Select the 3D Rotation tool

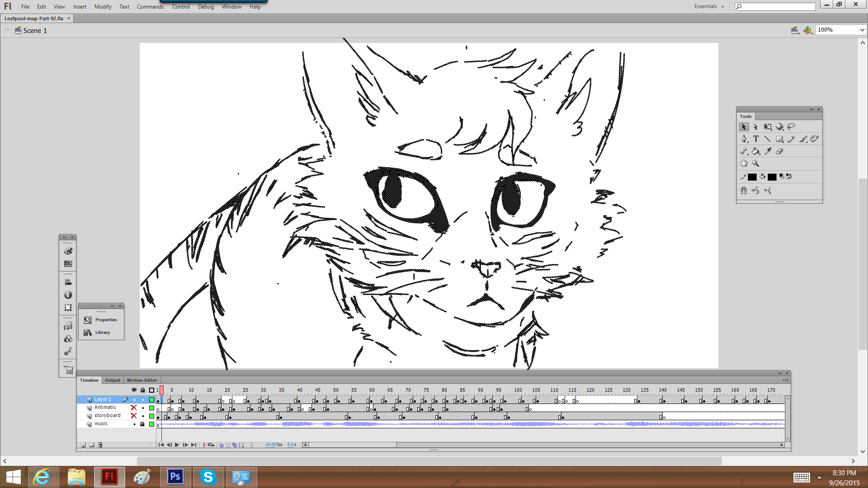click(779, 127)
